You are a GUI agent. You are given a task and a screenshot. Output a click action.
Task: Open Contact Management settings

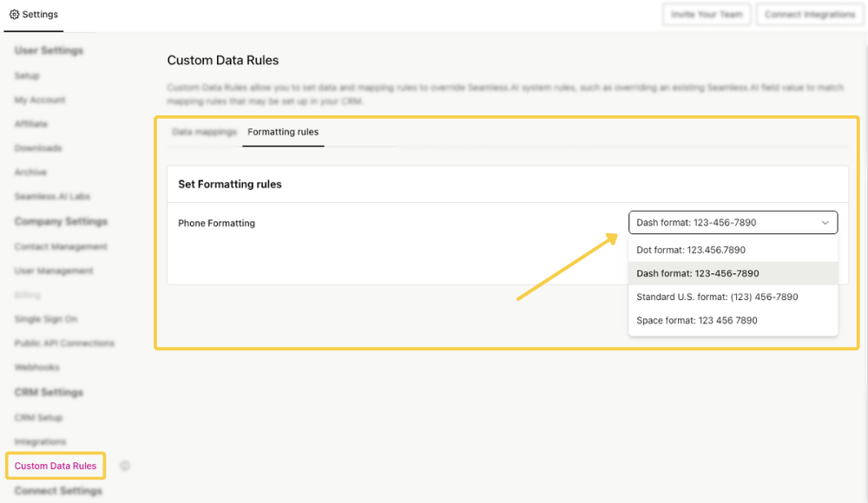(61, 247)
